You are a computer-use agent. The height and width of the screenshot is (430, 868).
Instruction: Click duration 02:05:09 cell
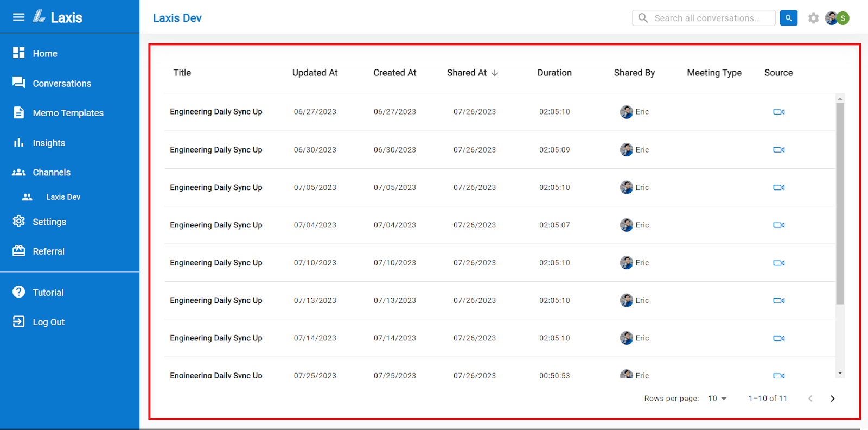554,150
